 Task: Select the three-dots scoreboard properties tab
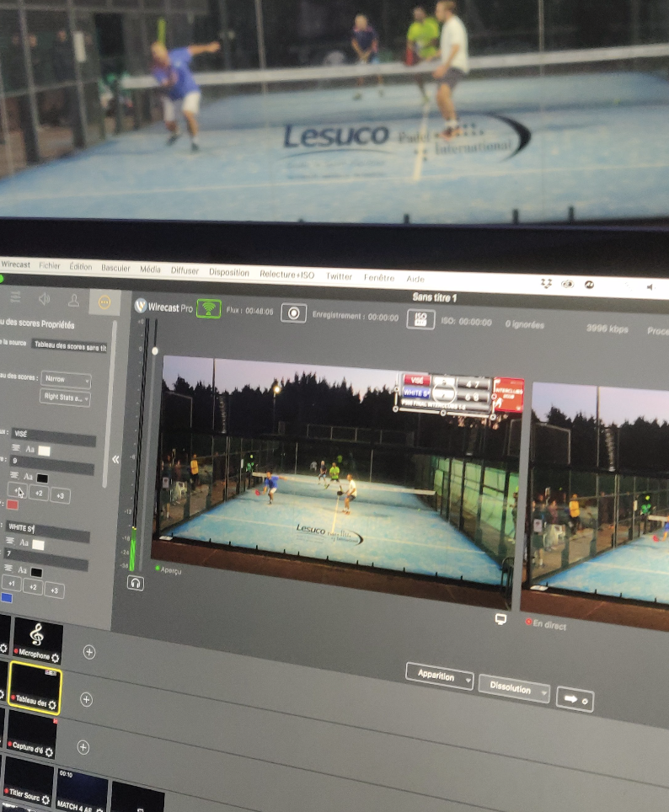104,302
